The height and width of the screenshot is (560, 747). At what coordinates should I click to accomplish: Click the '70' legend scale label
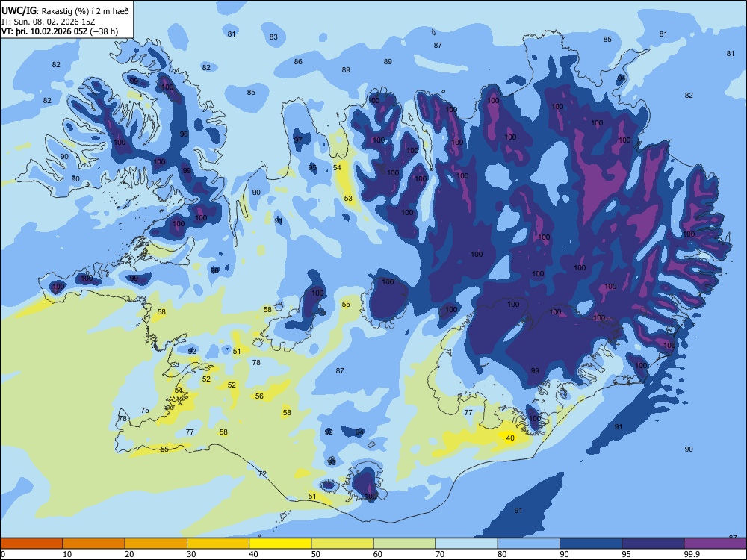click(x=440, y=554)
